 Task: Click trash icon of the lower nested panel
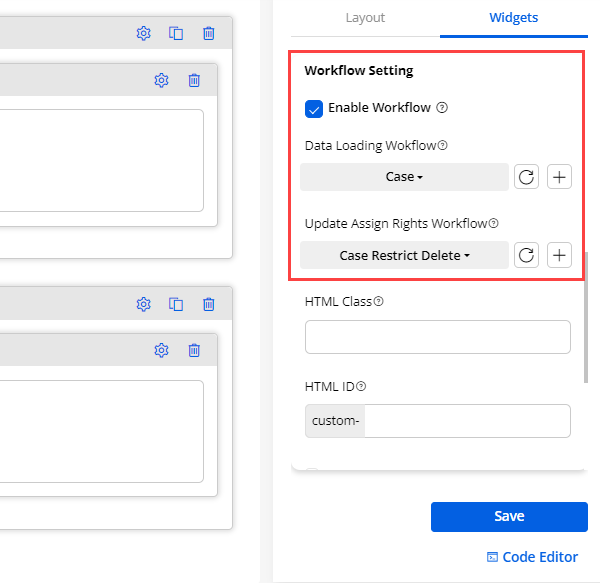coord(194,350)
